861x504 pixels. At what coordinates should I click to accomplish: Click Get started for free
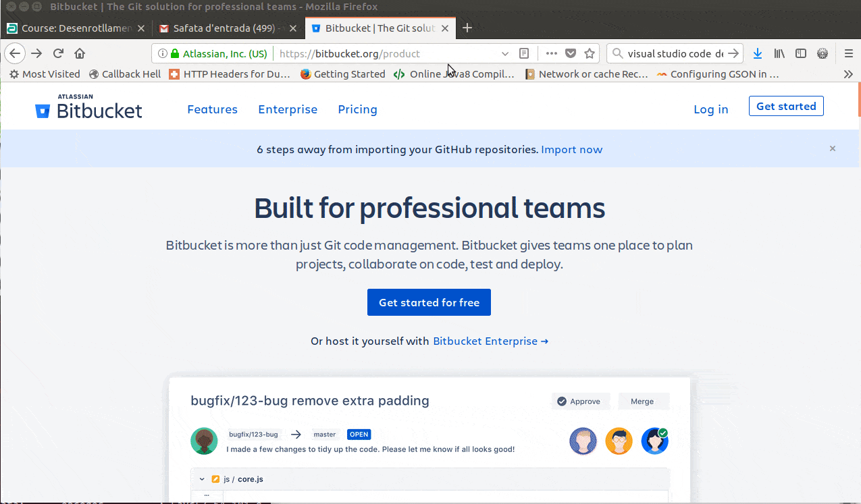429,302
